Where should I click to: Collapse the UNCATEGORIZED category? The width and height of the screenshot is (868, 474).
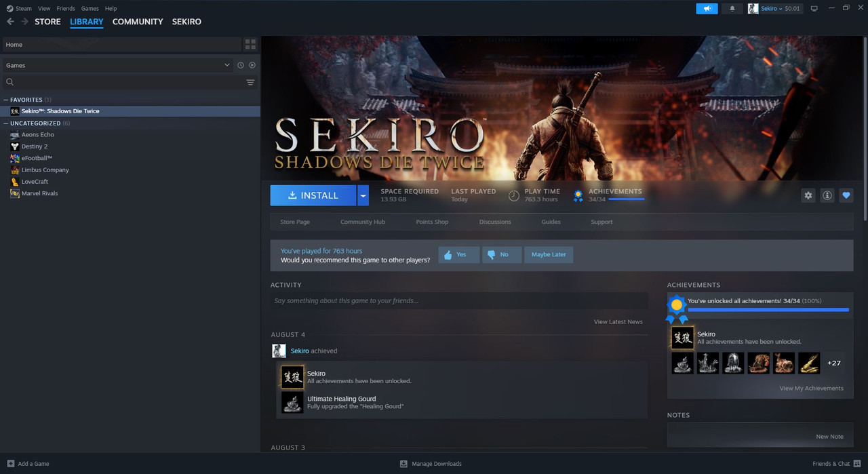pos(6,123)
